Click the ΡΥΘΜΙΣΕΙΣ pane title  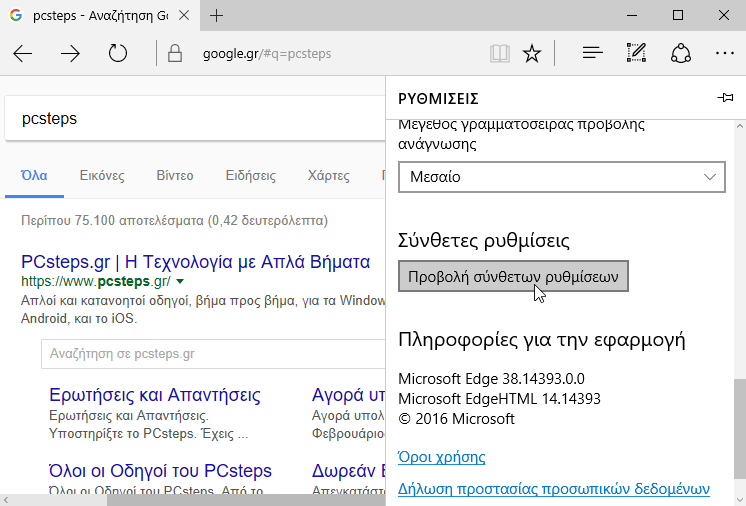pos(438,99)
